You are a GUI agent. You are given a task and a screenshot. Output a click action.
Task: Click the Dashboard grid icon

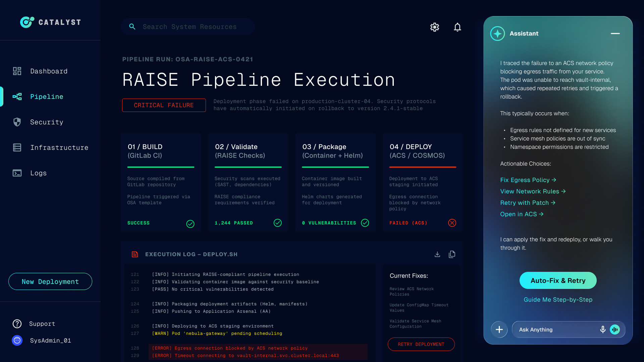(x=17, y=71)
